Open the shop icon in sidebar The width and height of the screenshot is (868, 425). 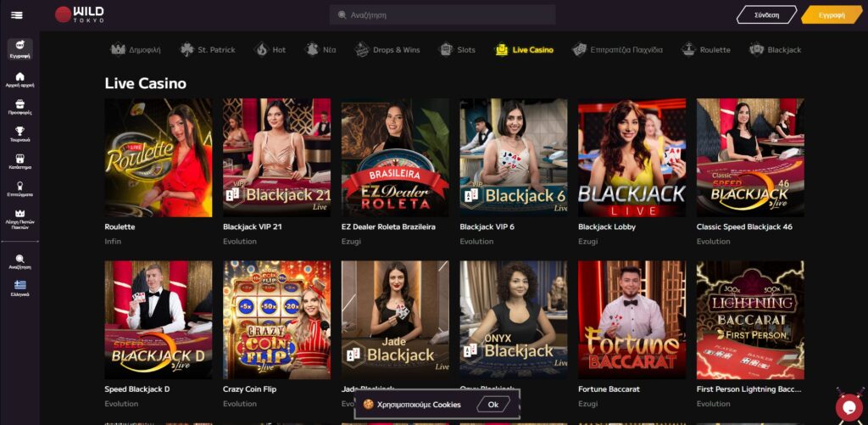tap(20, 159)
